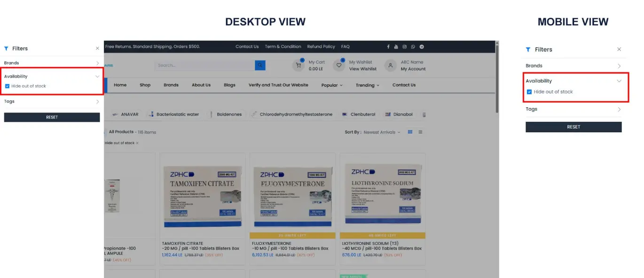Switch to grid view layout
Screen dimensions: 644x278
click(410, 132)
